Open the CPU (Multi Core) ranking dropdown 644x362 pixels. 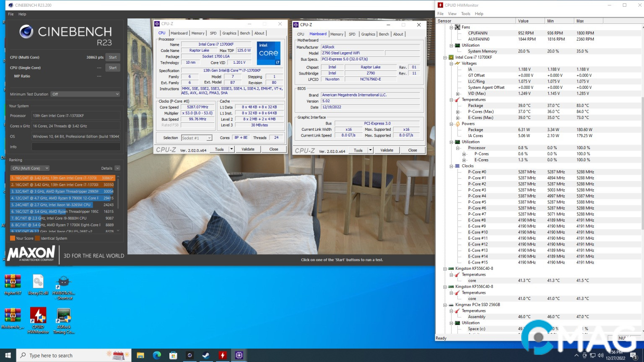tap(30, 168)
